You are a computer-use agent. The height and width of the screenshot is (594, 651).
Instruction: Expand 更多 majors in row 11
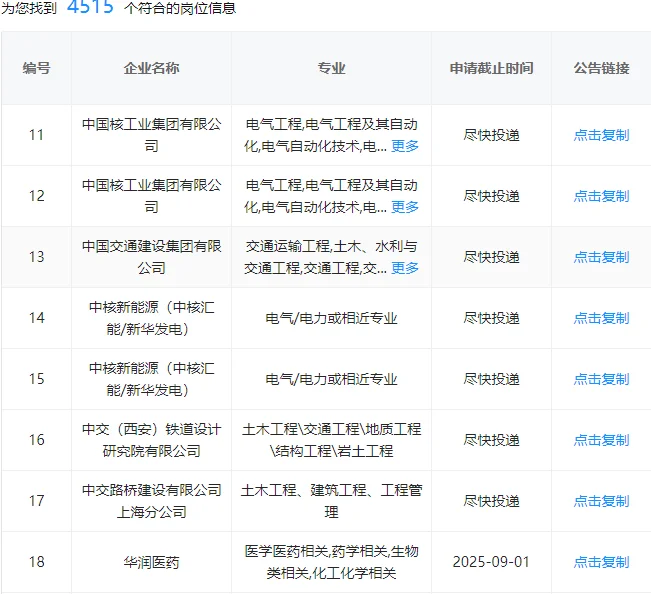405,146
